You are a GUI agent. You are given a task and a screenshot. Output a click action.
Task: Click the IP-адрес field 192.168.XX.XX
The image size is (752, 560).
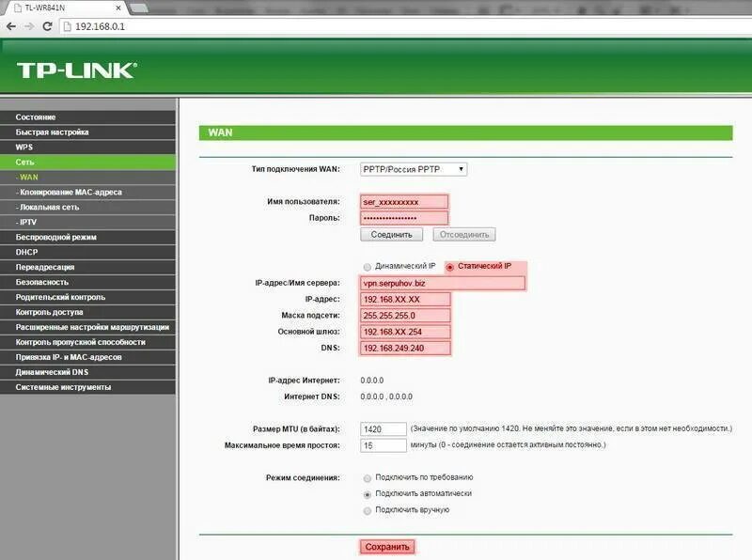pyautogui.click(x=405, y=300)
